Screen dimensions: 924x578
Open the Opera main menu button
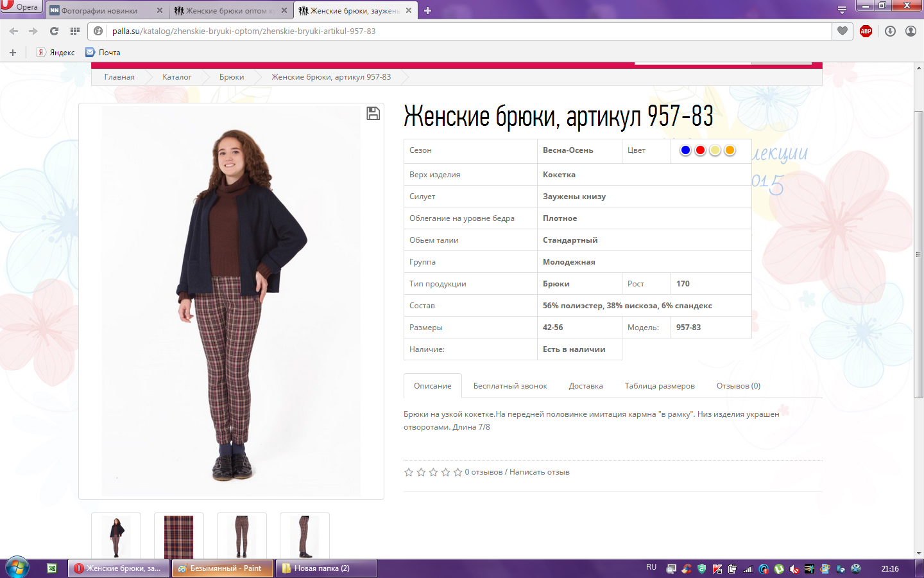[x=21, y=6]
